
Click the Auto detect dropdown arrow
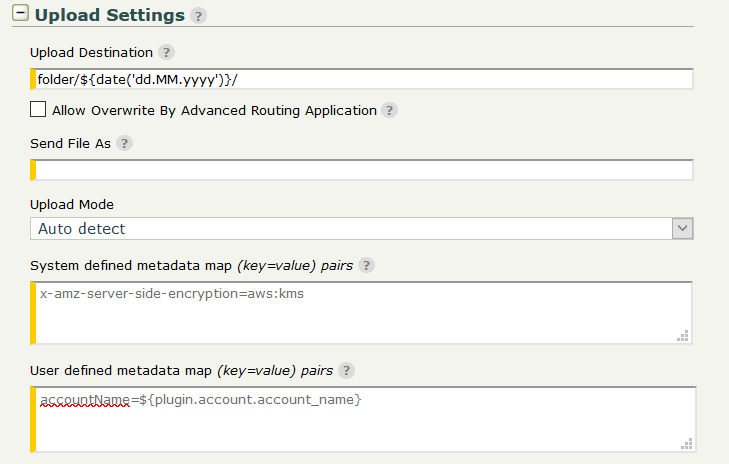coord(682,229)
